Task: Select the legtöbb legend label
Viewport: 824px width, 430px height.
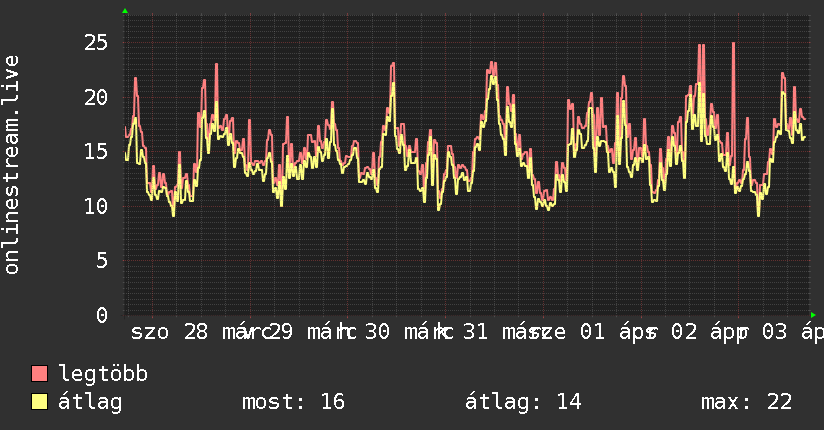Action: [x=103, y=373]
